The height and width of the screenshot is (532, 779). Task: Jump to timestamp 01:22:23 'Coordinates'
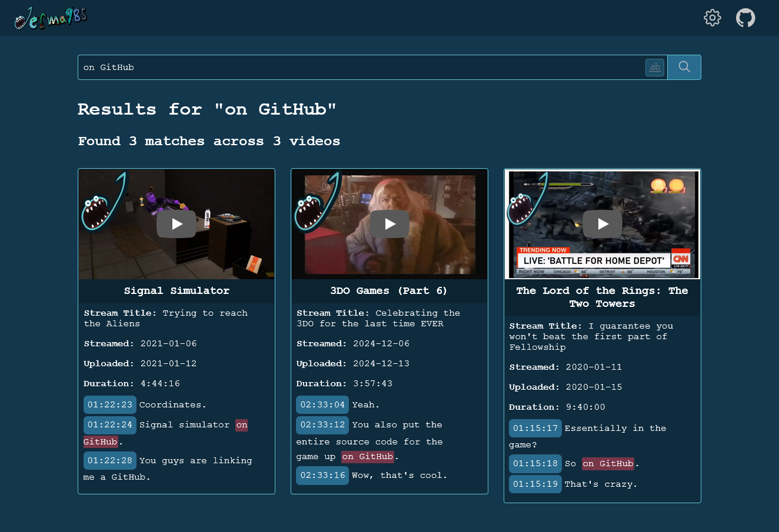point(109,404)
